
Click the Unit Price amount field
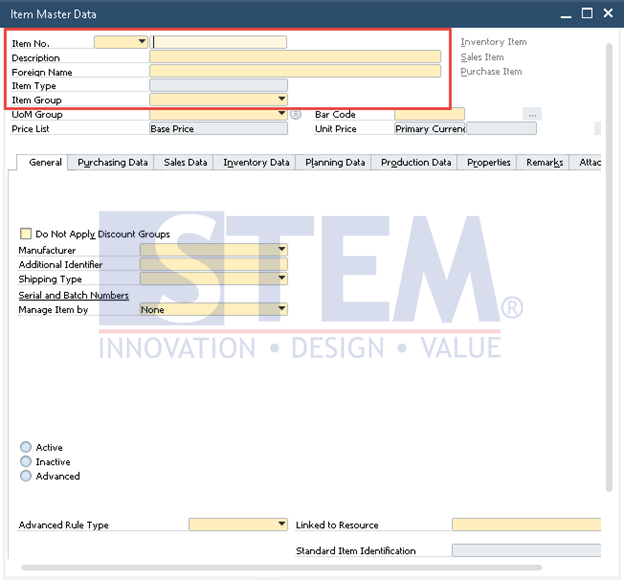click(501, 129)
